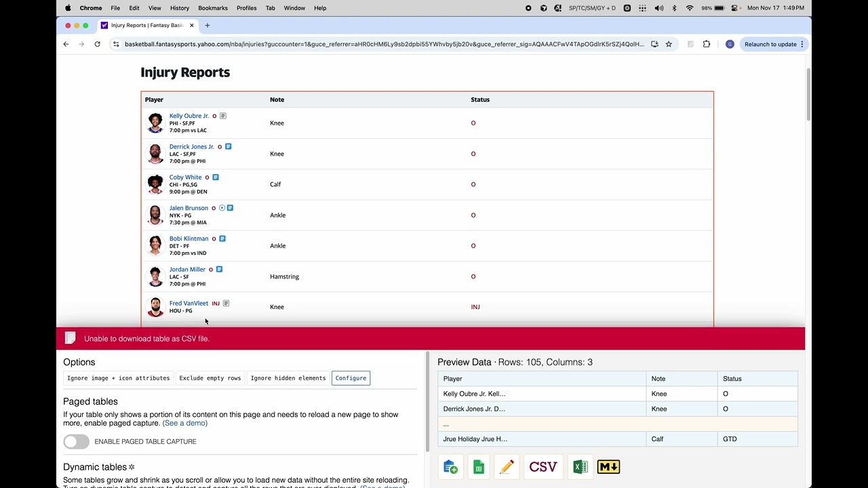Viewport: 868px width, 488px height.
Task: Open Kelly Oubre Jr. player notes icon
Action: (x=222, y=116)
